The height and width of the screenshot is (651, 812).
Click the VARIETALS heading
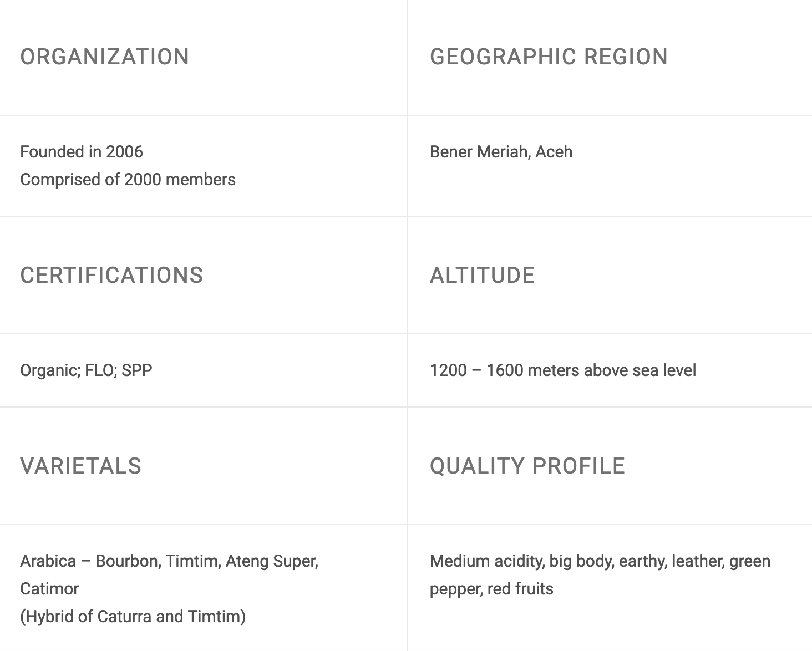[x=81, y=466]
